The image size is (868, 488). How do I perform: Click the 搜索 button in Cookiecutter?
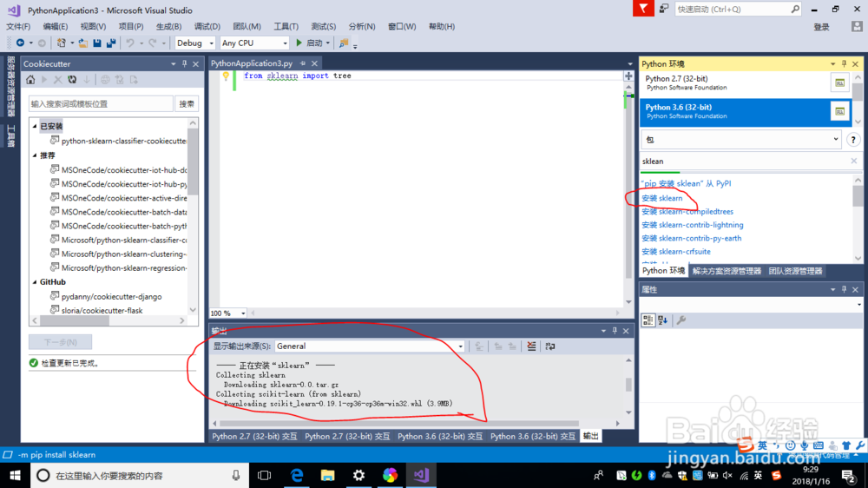[187, 103]
